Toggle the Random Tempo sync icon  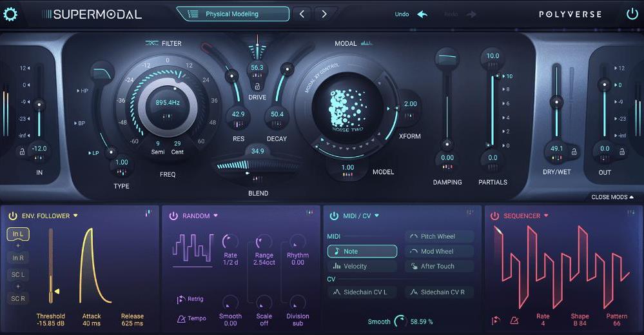pyautogui.click(x=181, y=319)
